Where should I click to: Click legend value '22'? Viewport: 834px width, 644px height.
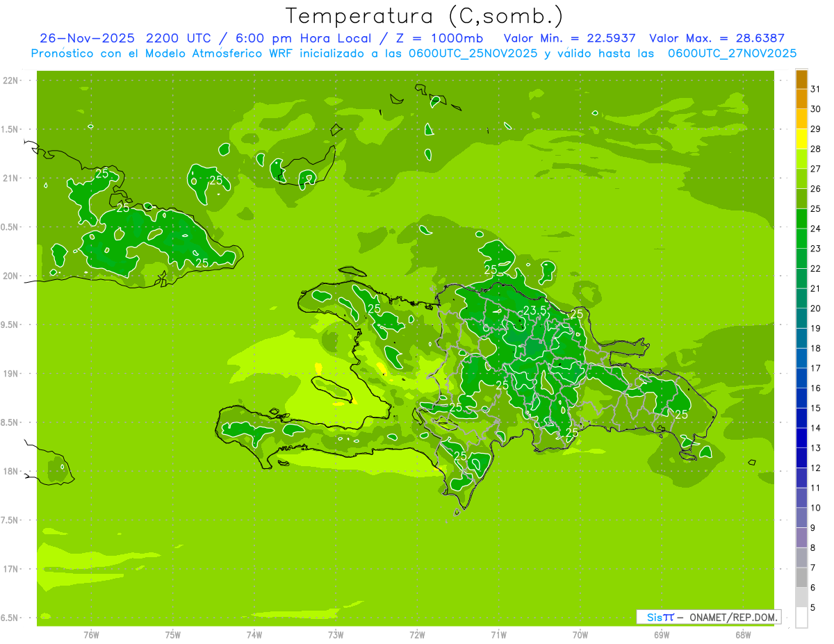point(815,269)
